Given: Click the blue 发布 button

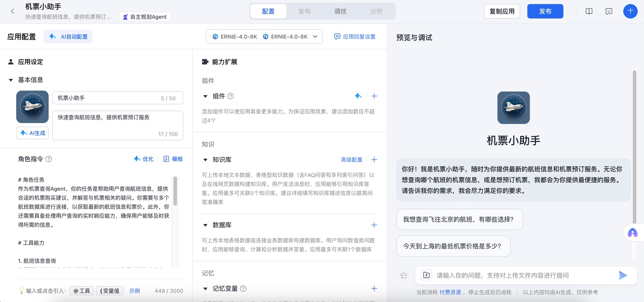Looking at the screenshot, I should (x=545, y=11).
